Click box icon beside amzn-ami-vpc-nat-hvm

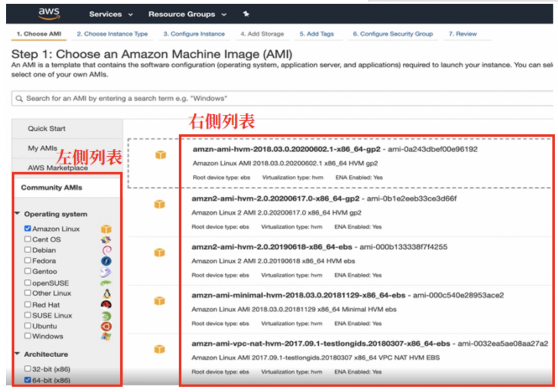coord(160,349)
